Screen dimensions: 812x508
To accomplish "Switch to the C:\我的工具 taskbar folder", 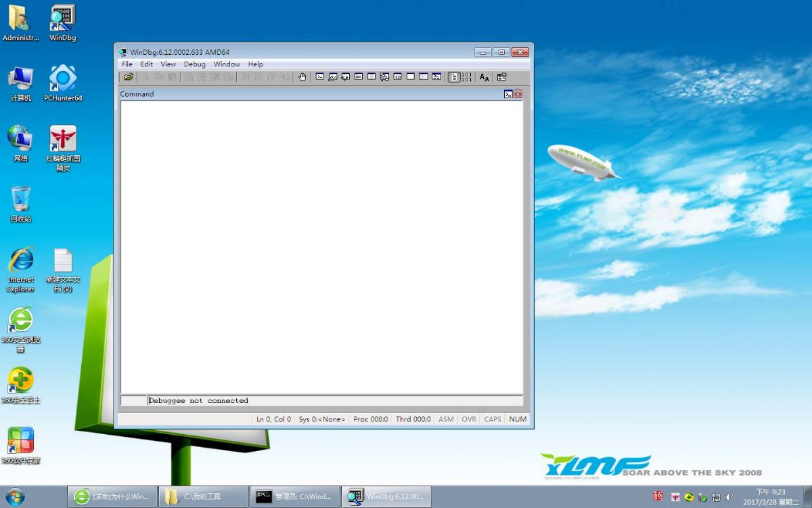I will tap(204, 496).
